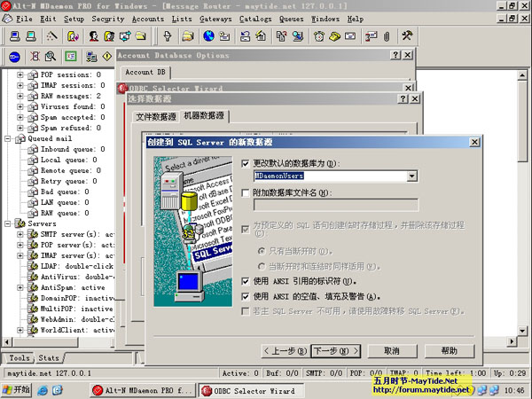The height and width of the screenshot is (399, 532).
Task: Click the paperclip icon in the toolbar
Action: pyautogui.click(x=387, y=36)
